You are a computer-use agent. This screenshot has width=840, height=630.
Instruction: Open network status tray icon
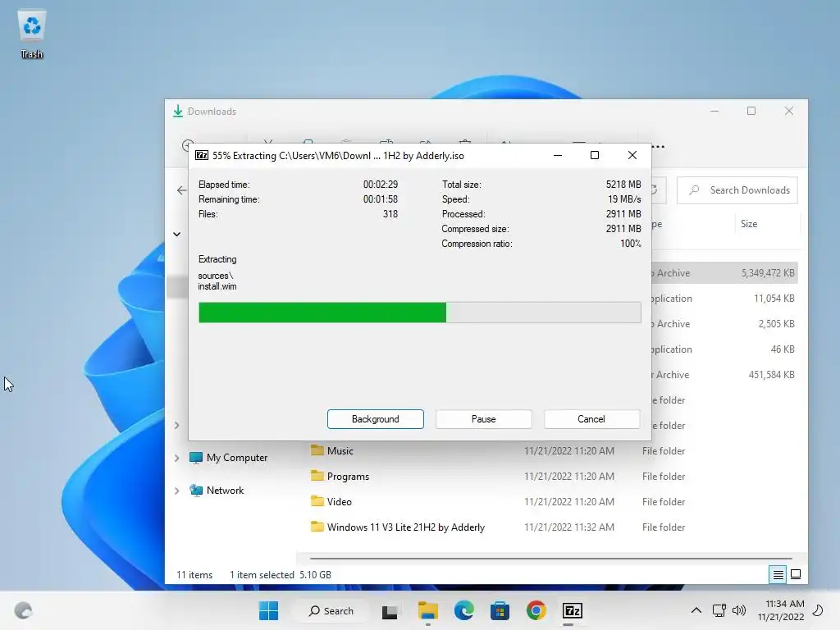coord(719,610)
